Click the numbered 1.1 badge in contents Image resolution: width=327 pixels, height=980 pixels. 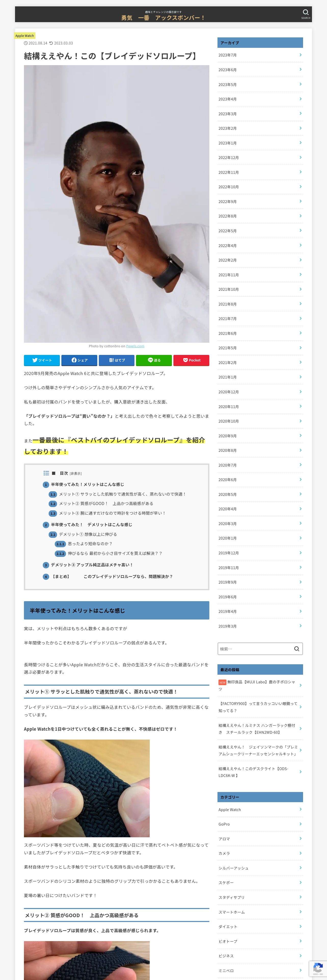point(53,494)
